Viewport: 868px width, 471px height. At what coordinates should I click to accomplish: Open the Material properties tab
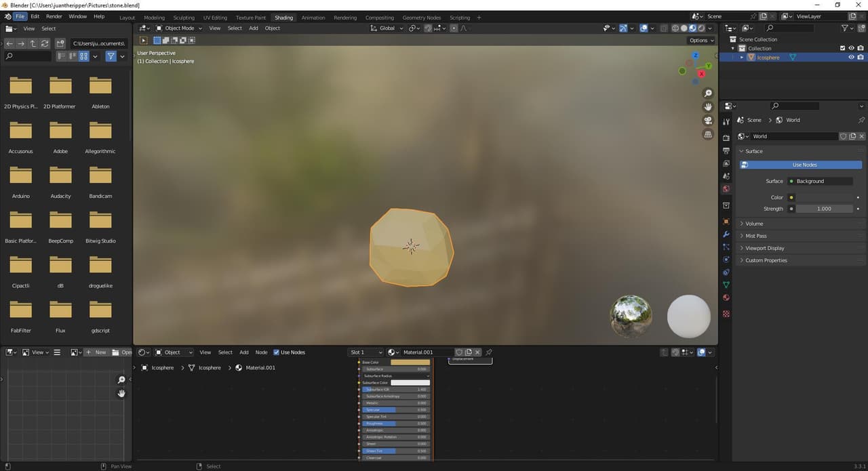(726, 298)
